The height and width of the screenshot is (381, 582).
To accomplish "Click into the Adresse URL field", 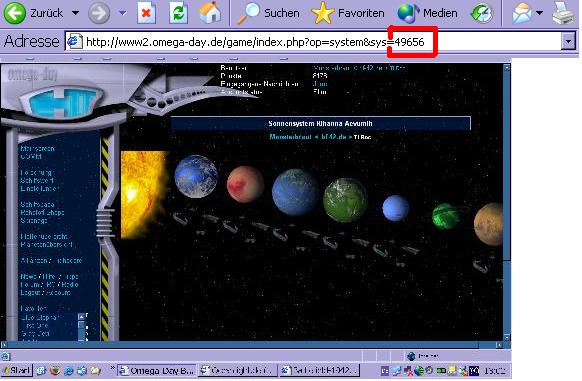I will 314,42.
